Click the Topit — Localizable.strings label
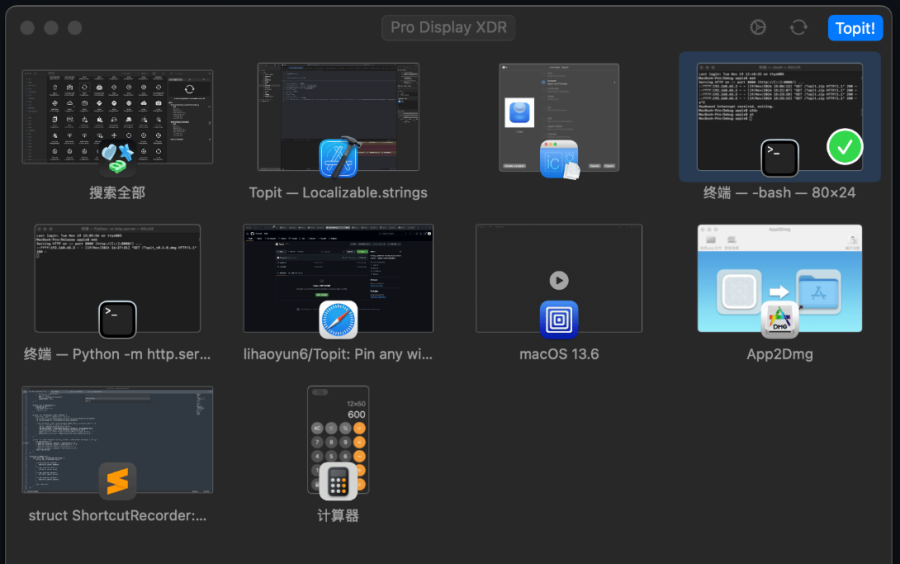Image resolution: width=900 pixels, height=564 pixels. [x=338, y=193]
